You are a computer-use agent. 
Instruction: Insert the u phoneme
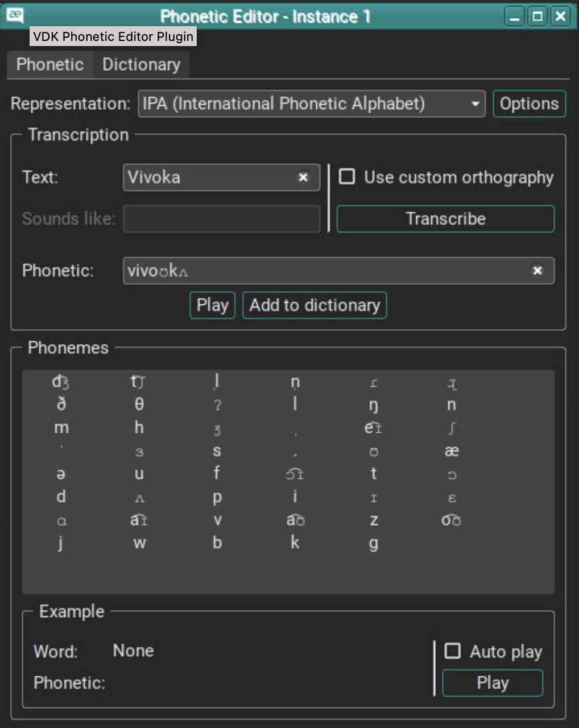(139, 474)
